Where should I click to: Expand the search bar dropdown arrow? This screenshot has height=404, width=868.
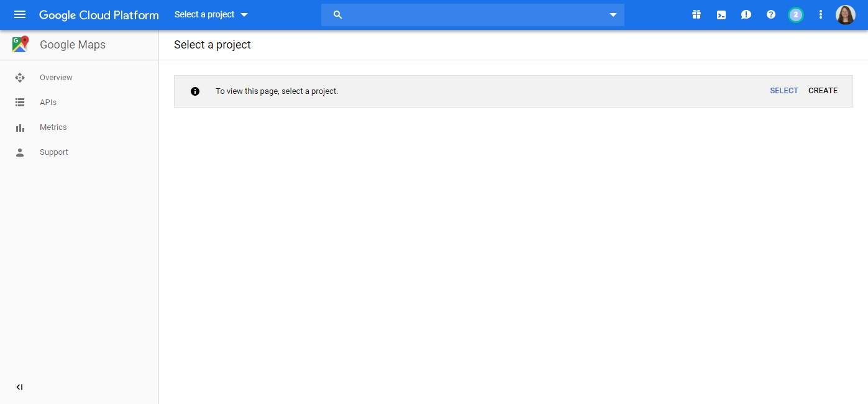click(x=613, y=15)
